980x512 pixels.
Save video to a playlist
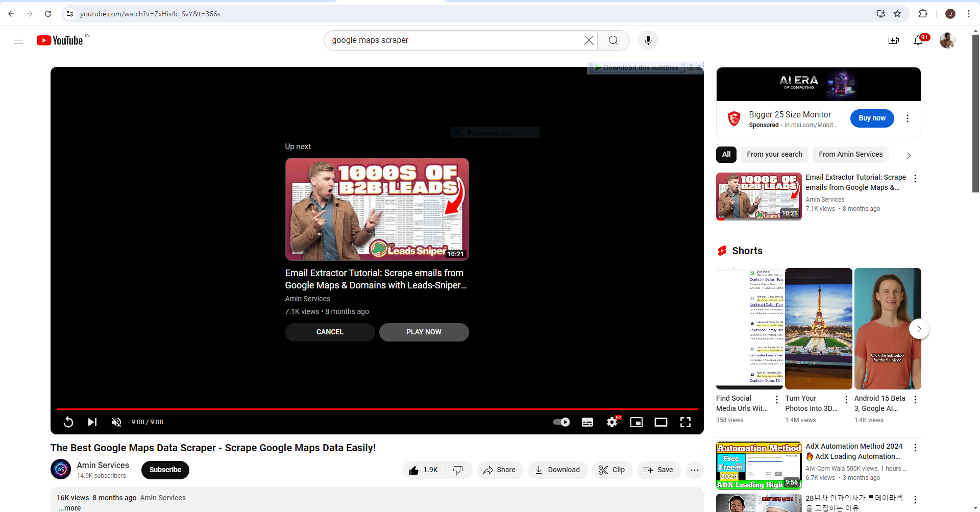point(659,470)
